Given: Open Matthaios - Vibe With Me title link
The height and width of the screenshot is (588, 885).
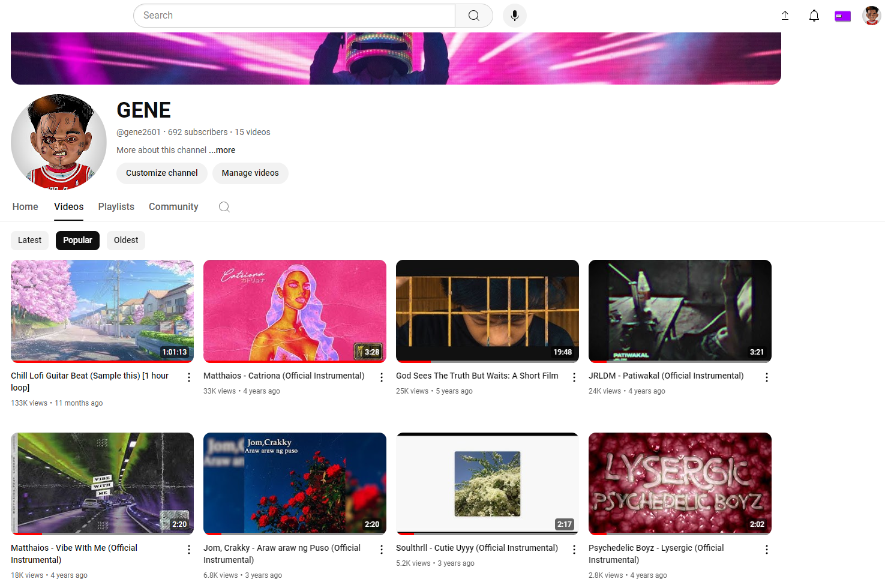Looking at the screenshot, I should tap(74, 554).
